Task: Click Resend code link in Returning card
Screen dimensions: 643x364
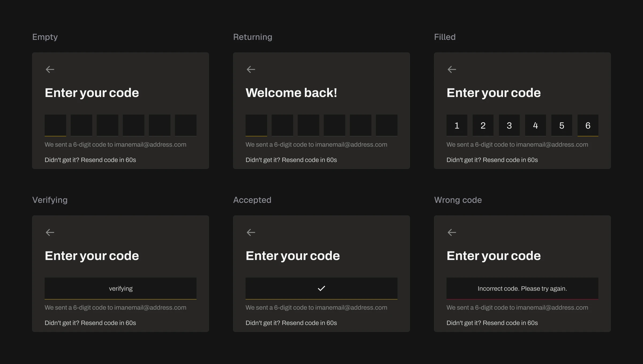Action: point(309,160)
